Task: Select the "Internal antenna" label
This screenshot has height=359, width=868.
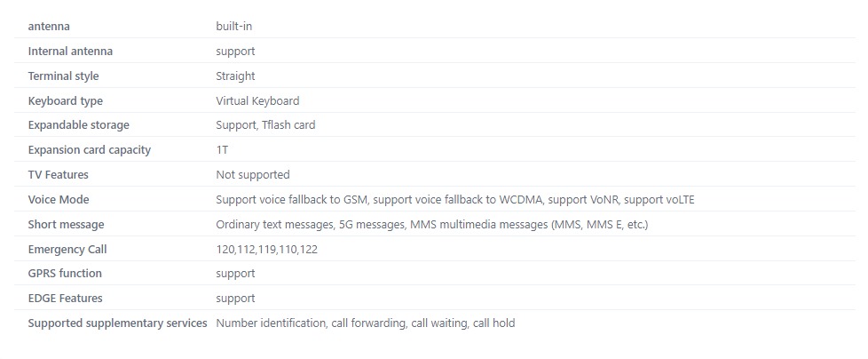Action: (x=70, y=52)
